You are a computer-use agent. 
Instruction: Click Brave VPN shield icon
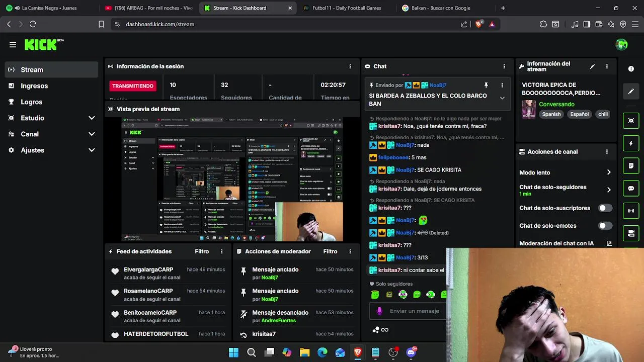(x=623, y=24)
